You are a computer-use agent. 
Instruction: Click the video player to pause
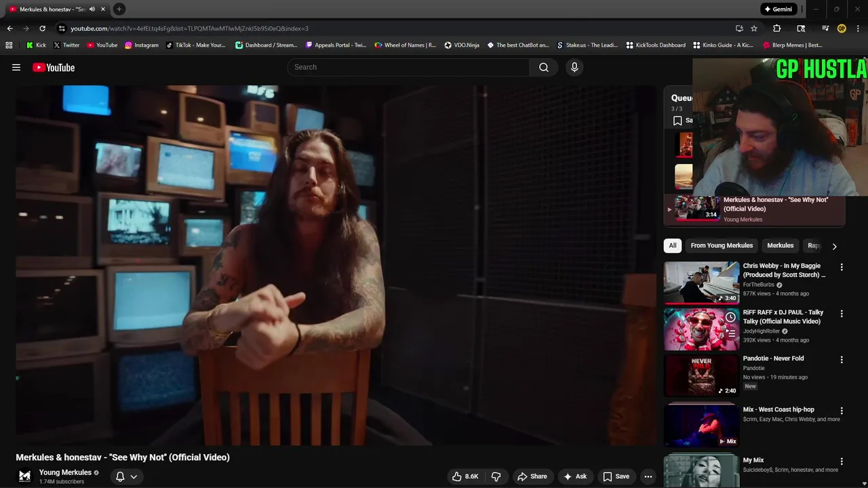336,265
